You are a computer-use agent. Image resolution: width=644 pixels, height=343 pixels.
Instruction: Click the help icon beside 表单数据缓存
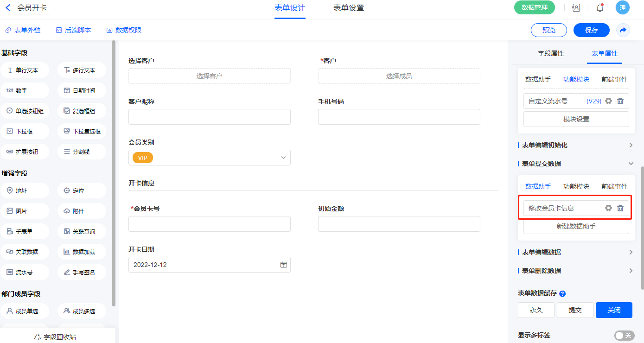pos(562,294)
